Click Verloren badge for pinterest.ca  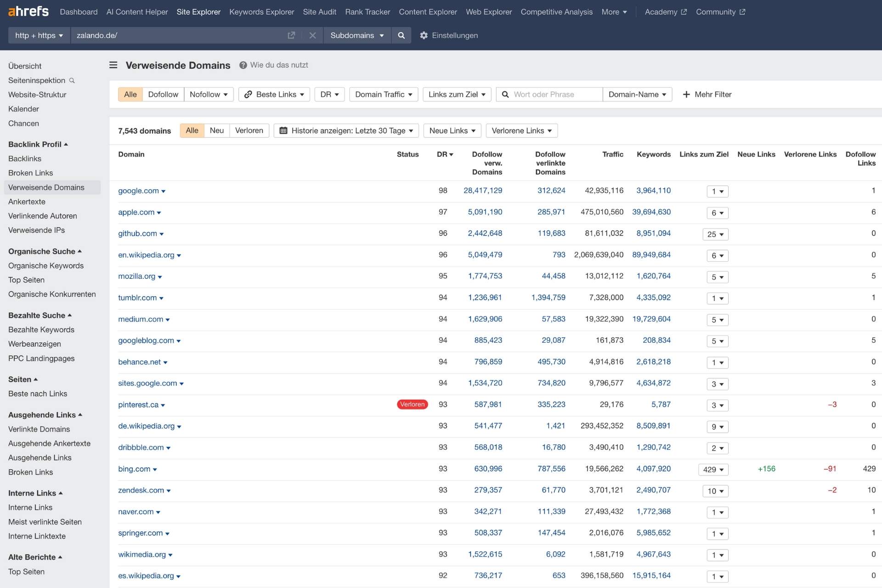tap(412, 404)
